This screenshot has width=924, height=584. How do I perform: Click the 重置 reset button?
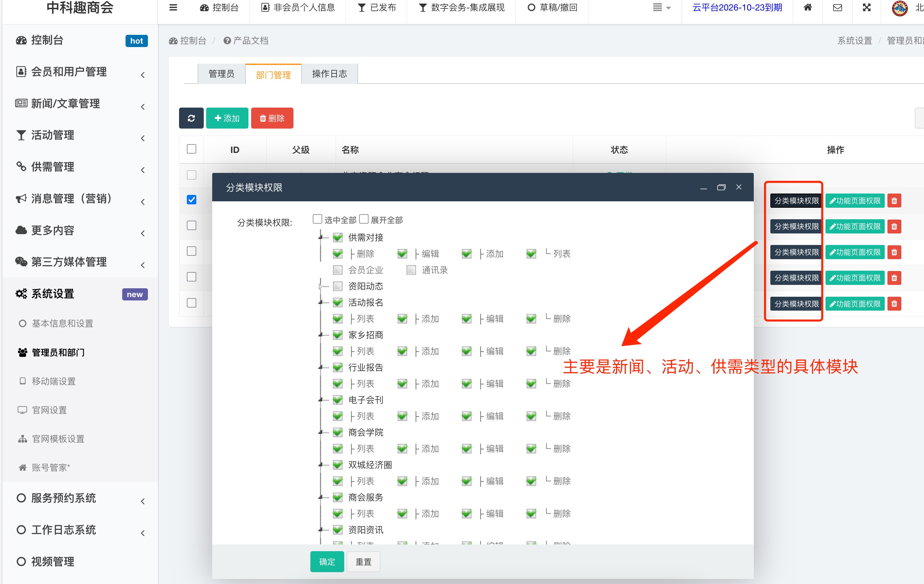click(x=363, y=561)
